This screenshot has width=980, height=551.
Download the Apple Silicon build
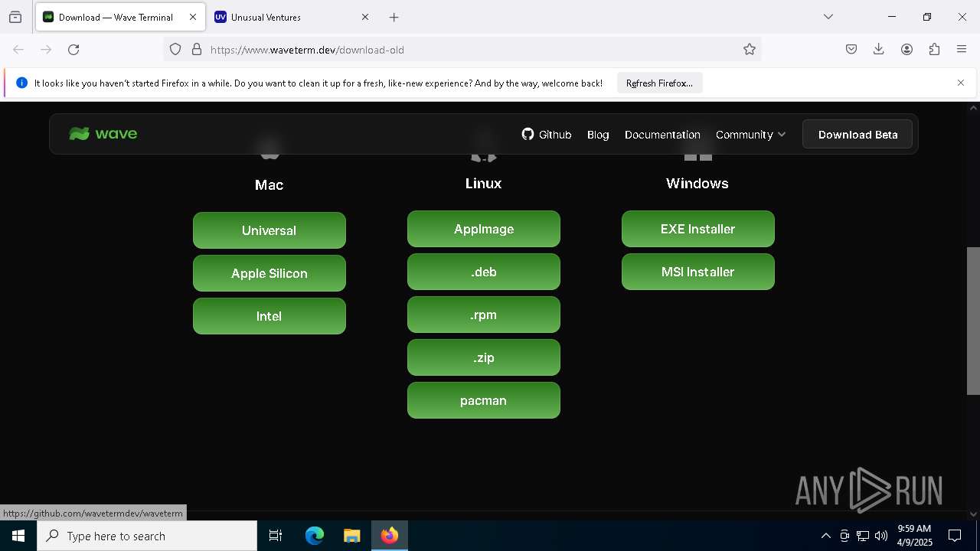coord(269,273)
